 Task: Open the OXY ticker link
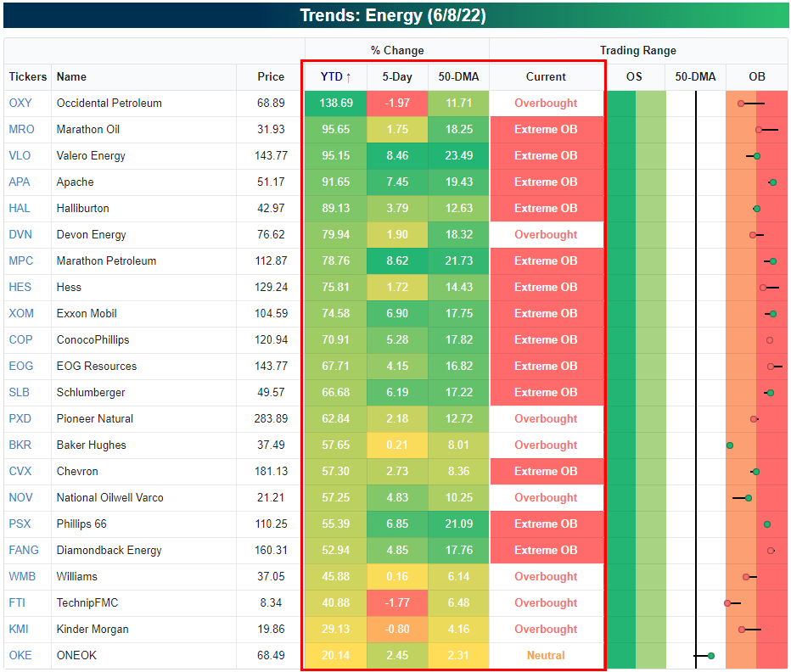coord(20,103)
